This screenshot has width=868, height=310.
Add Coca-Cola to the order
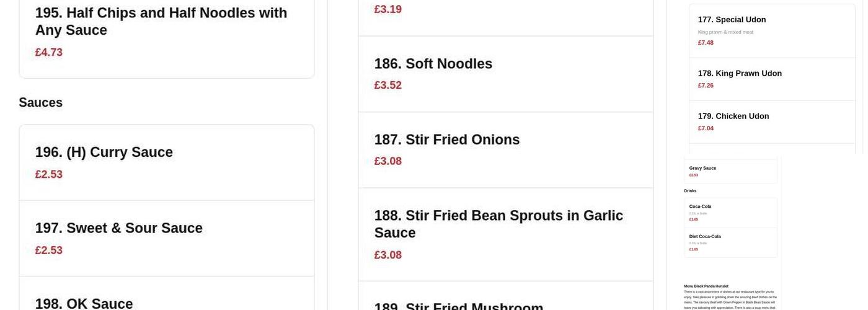[700, 206]
